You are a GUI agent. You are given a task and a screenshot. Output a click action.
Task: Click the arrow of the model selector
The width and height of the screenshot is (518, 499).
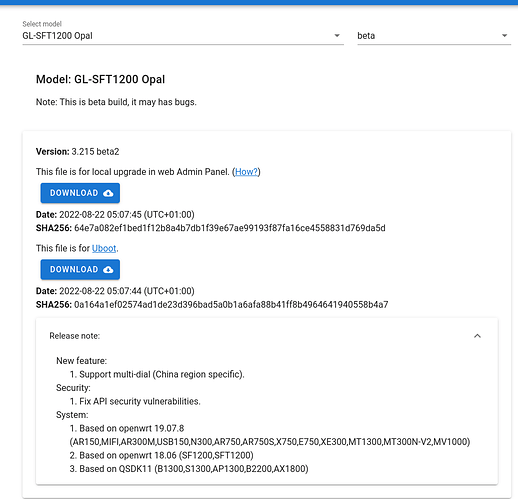(337, 36)
